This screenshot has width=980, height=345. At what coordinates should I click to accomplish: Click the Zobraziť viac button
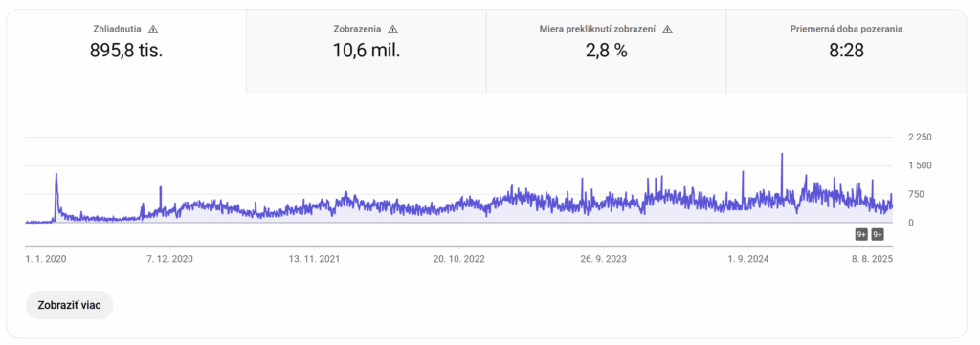pyautogui.click(x=69, y=305)
